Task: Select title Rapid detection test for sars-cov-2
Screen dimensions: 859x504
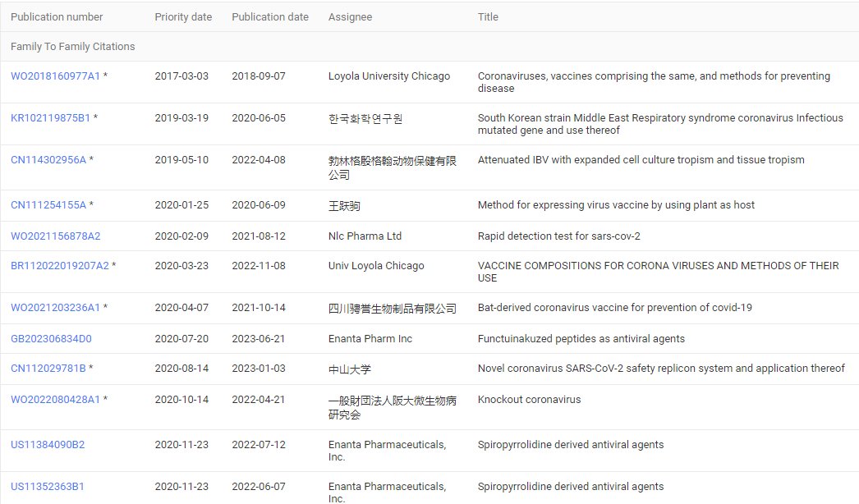Action: (x=558, y=236)
